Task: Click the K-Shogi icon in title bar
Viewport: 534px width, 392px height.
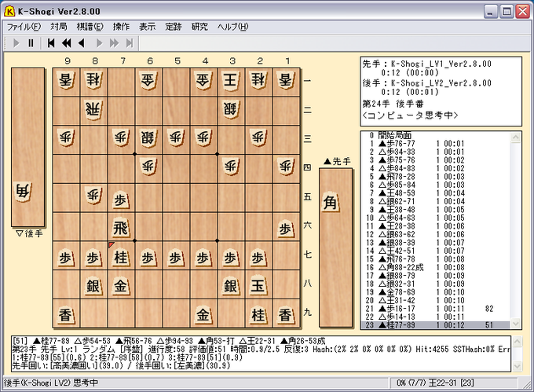Action: [x=9, y=11]
